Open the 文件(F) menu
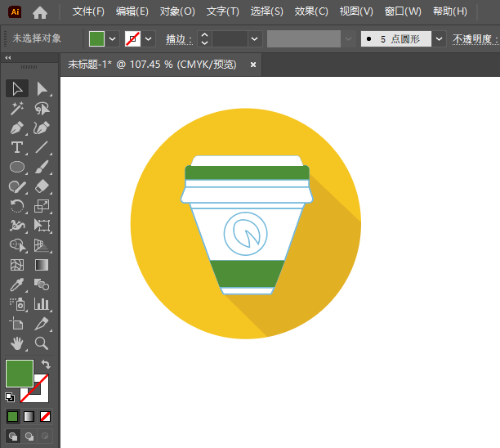The height and width of the screenshot is (448, 500). coord(88,11)
